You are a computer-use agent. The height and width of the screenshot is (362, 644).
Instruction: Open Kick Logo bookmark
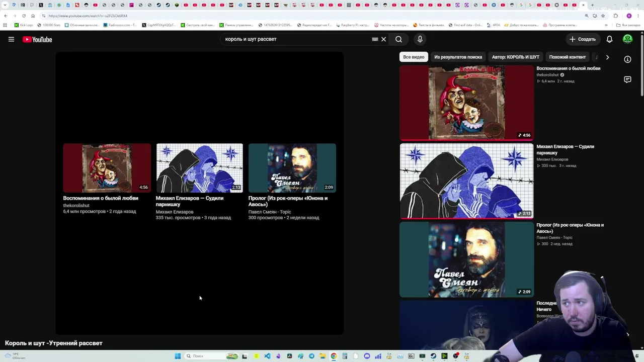(x=24, y=25)
